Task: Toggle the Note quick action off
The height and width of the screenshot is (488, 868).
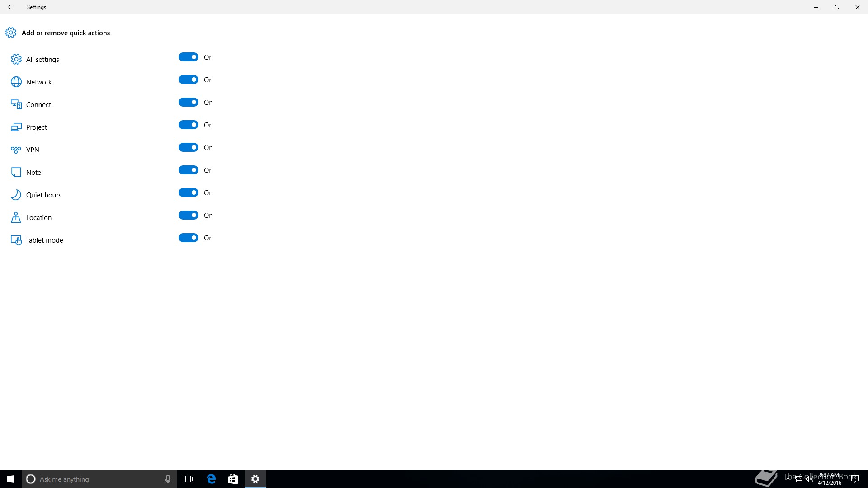Action: [189, 170]
